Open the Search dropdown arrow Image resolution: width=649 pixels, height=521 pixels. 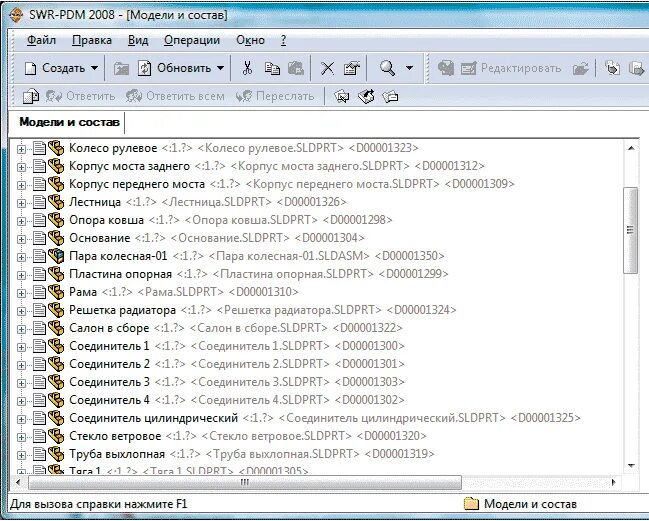409,68
